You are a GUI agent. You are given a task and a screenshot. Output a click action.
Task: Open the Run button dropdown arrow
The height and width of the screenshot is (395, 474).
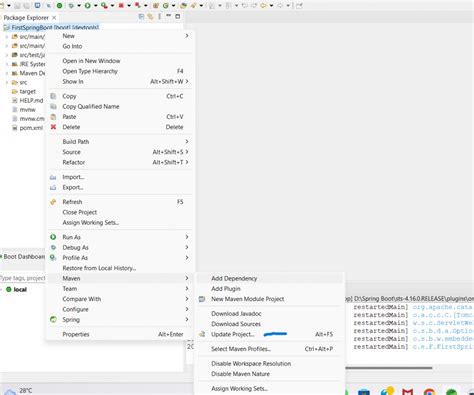(95, 6)
